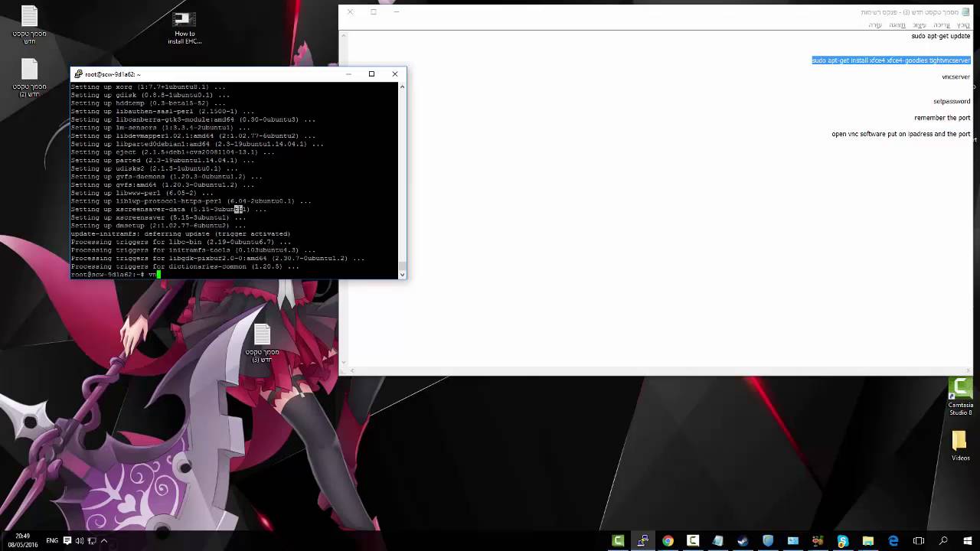Viewport: 980px width, 551px height.
Task: Click the 'vncserver' line in Notepad
Action: coord(956,77)
